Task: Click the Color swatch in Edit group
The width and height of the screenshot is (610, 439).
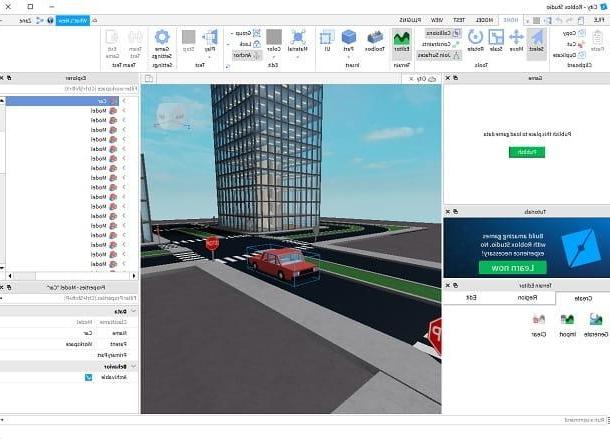Action: pos(274,37)
